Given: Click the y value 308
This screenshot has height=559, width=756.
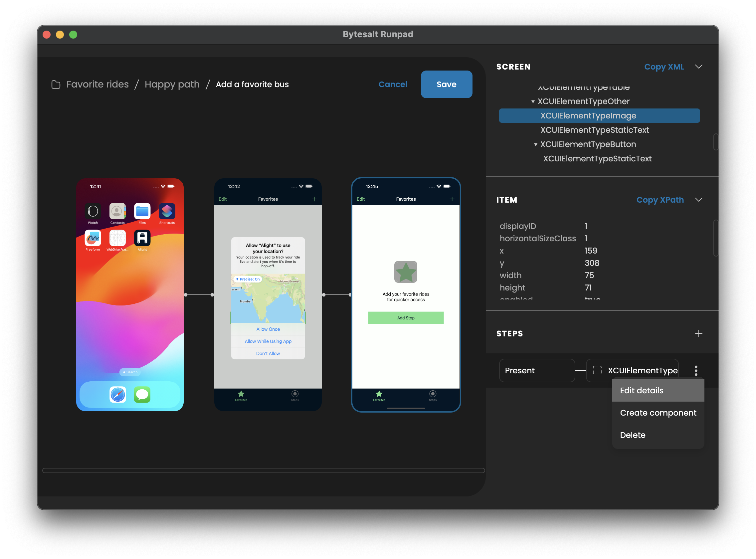Looking at the screenshot, I should (592, 263).
